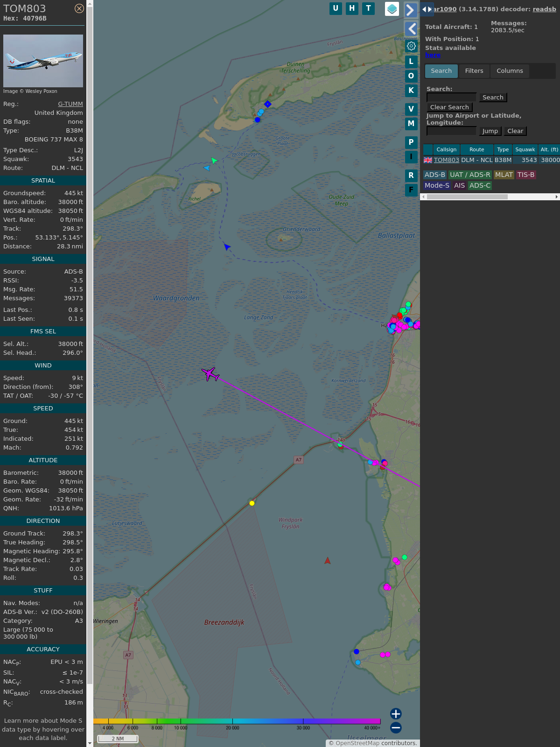Viewport: 560px width, 747px height.
Task: Open the map layers selector icon
Action: 392,9
